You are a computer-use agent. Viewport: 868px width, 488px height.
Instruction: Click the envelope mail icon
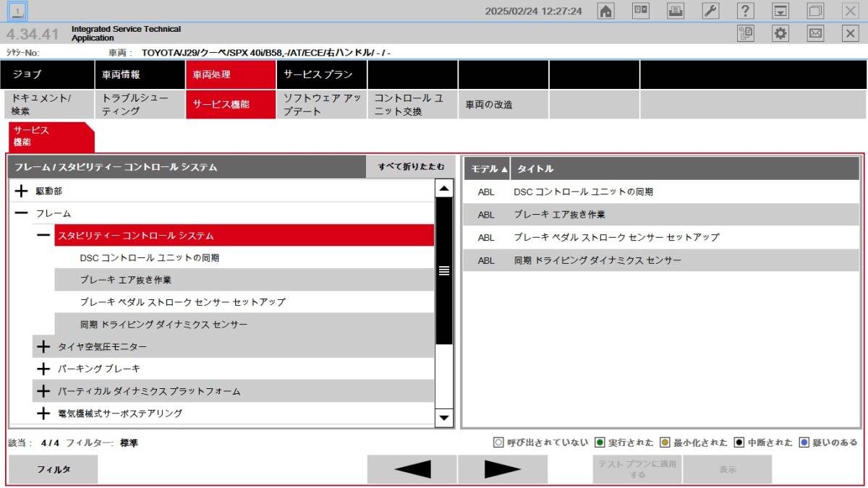[x=815, y=33]
